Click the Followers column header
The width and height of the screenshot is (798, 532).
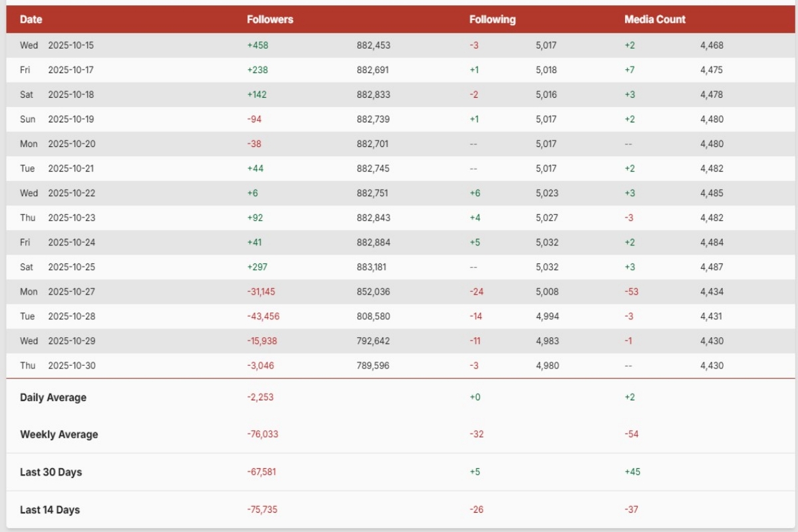(269, 19)
